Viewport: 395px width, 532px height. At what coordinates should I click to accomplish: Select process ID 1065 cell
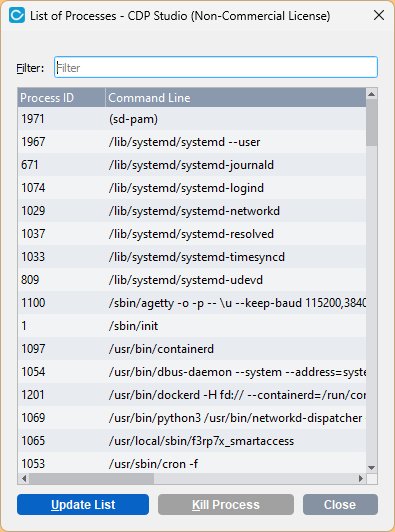tap(62, 441)
